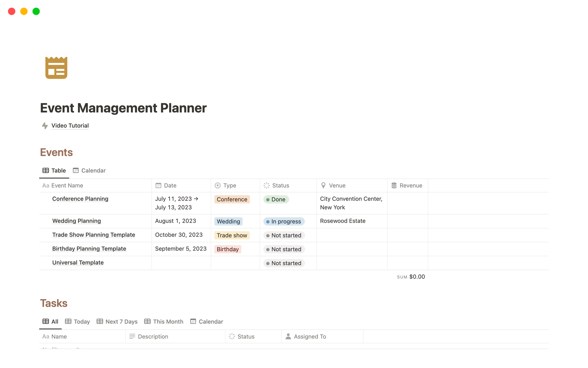Select the Birthday Planning Template row
The width and height of the screenshot is (588, 368).
pyautogui.click(x=89, y=249)
